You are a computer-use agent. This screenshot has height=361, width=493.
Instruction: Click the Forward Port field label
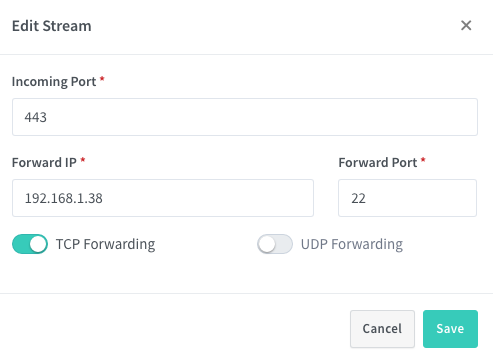tap(378, 163)
